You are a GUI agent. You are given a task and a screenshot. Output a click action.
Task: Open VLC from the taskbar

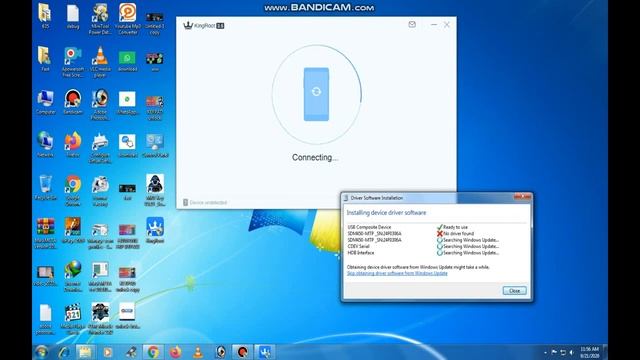point(198,352)
